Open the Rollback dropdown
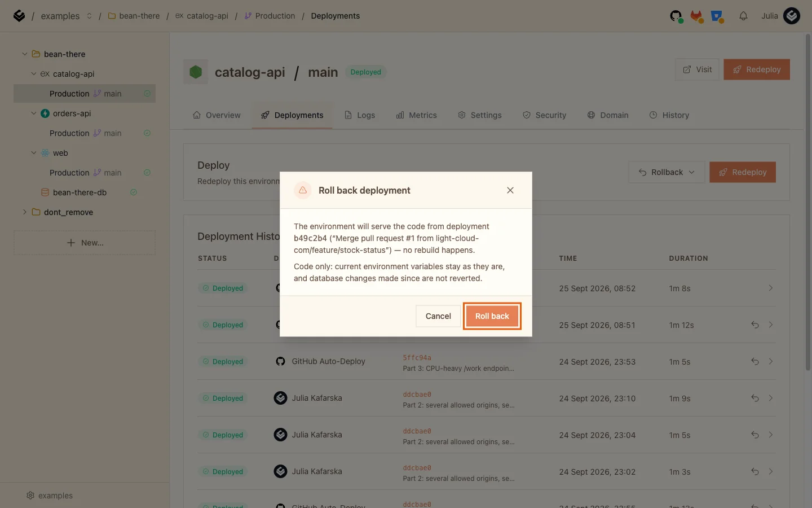Image resolution: width=812 pixels, height=508 pixels. pos(667,172)
